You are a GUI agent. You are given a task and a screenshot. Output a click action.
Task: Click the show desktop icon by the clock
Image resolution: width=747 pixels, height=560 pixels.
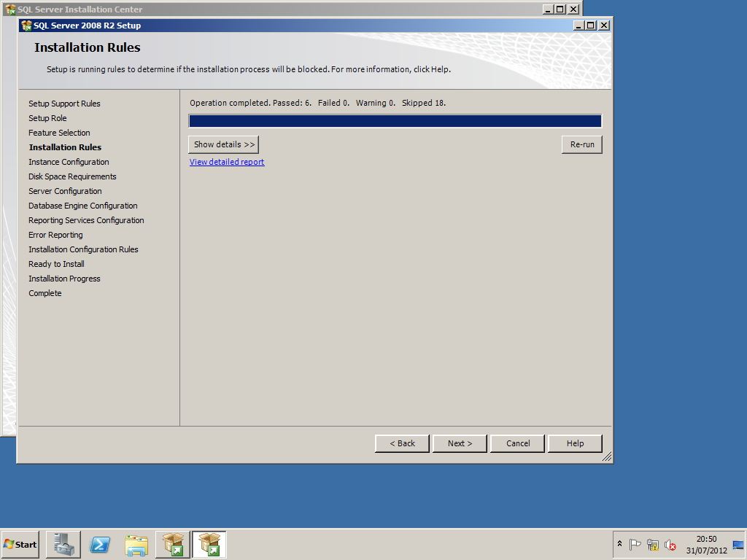click(738, 545)
